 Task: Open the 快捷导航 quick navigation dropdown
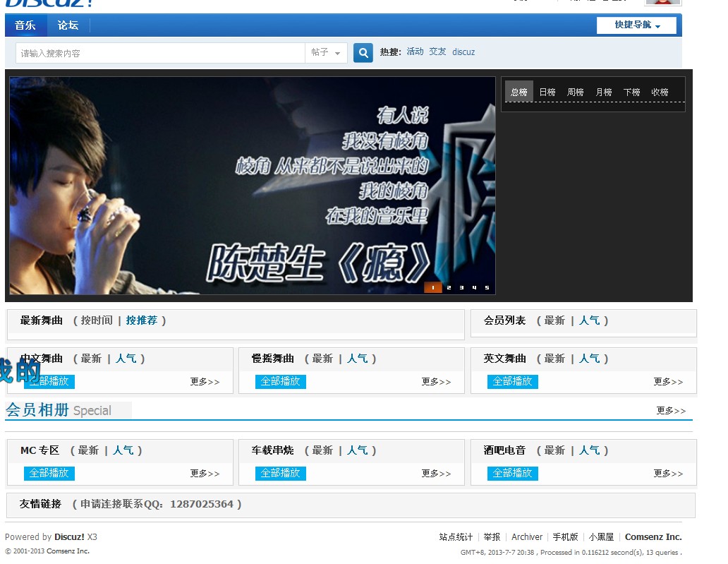coord(636,25)
